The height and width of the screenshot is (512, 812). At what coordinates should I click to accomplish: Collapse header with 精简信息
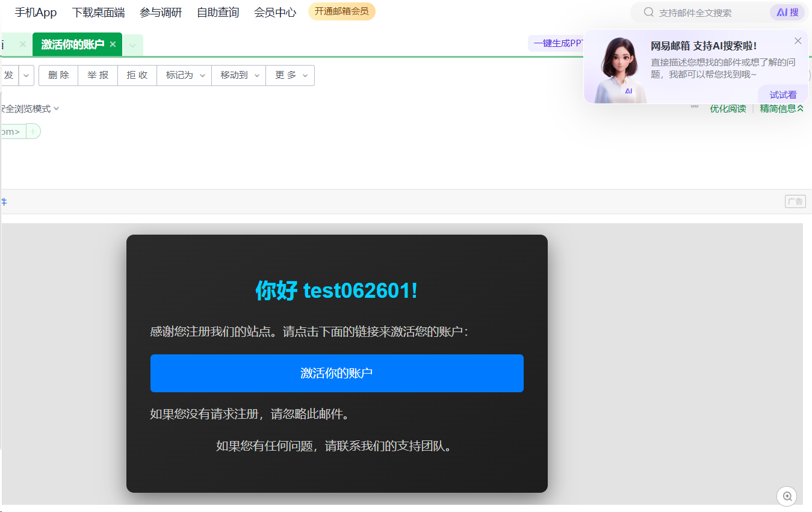781,108
